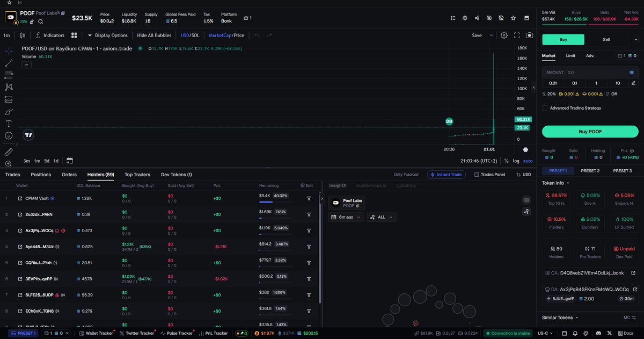Image resolution: width=644 pixels, height=339 pixels.
Task: Search token with magnifier icon
Action: coord(41,21)
